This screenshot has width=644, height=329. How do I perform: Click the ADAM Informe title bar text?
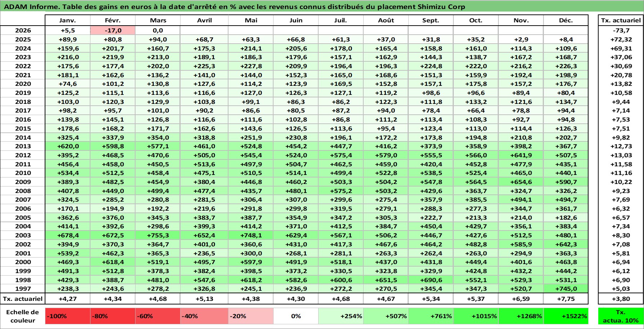click(234, 6)
